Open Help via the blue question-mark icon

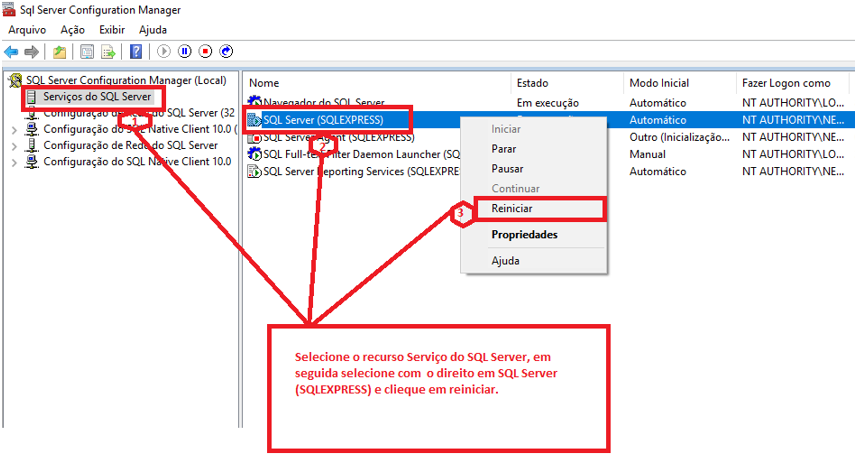tap(136, 52)
